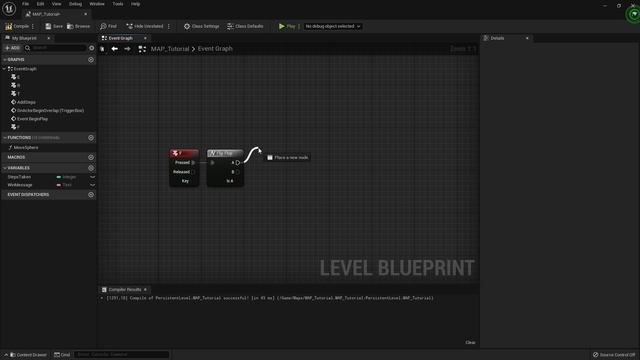Viewport: 640px width, 360px height.
Task: Collapse the Graphs section
Action: (5, 60)
